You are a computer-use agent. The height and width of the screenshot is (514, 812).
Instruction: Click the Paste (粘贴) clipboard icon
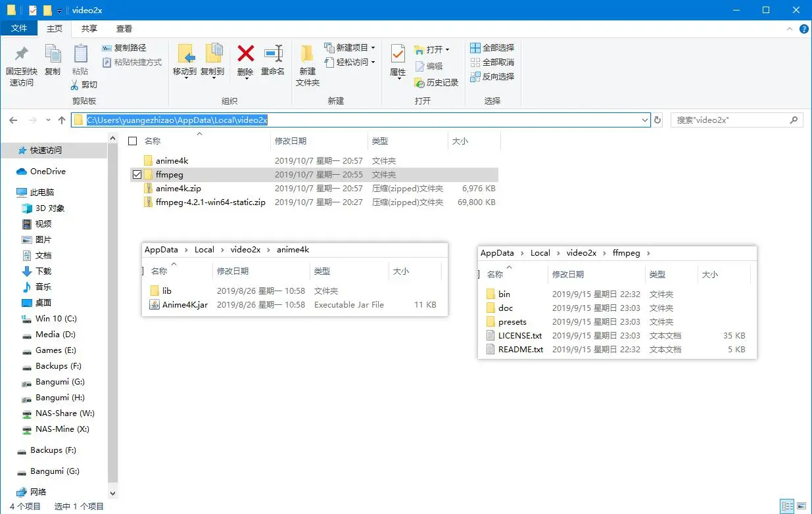click(x=80, y=54)
